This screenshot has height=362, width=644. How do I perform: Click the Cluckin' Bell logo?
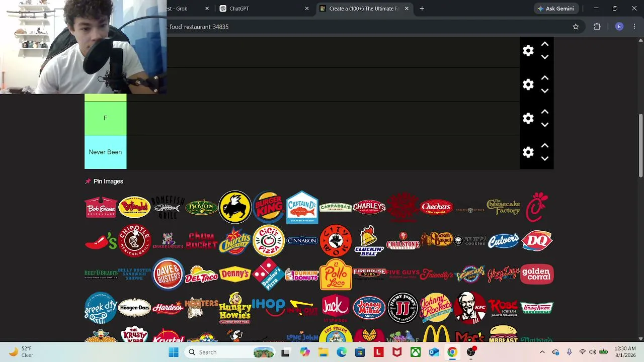tap(369, 241)
